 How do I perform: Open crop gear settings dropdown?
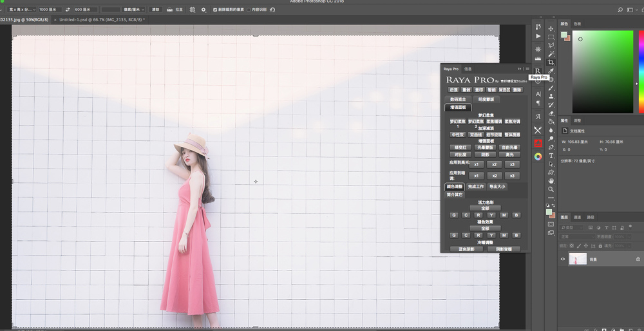(x=204, y=10)
